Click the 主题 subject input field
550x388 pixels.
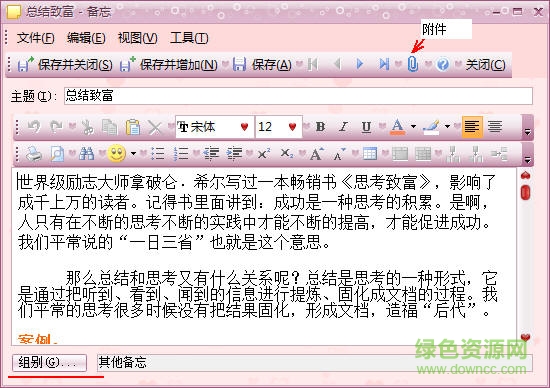[x=298, y=96]
